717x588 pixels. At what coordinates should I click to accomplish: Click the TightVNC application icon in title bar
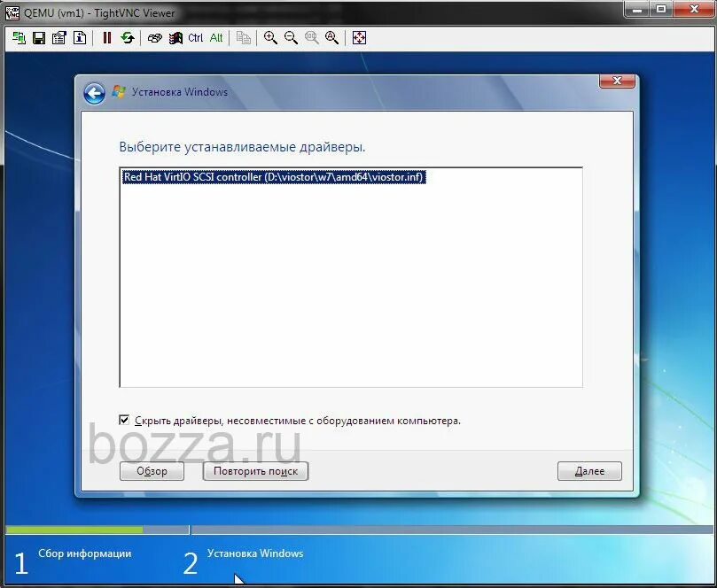click(x=12, y=12)
